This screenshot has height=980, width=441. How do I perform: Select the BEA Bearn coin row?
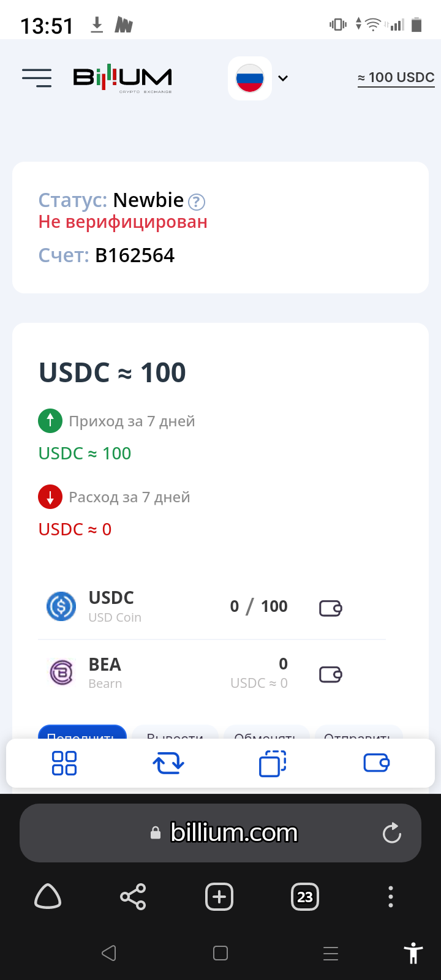(x=212, y=673)
